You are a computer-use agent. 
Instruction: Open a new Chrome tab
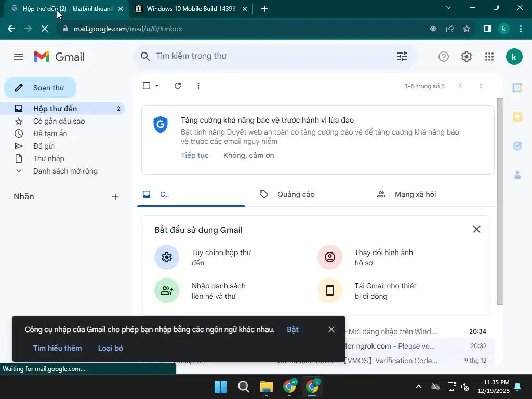tap(264, 9)
